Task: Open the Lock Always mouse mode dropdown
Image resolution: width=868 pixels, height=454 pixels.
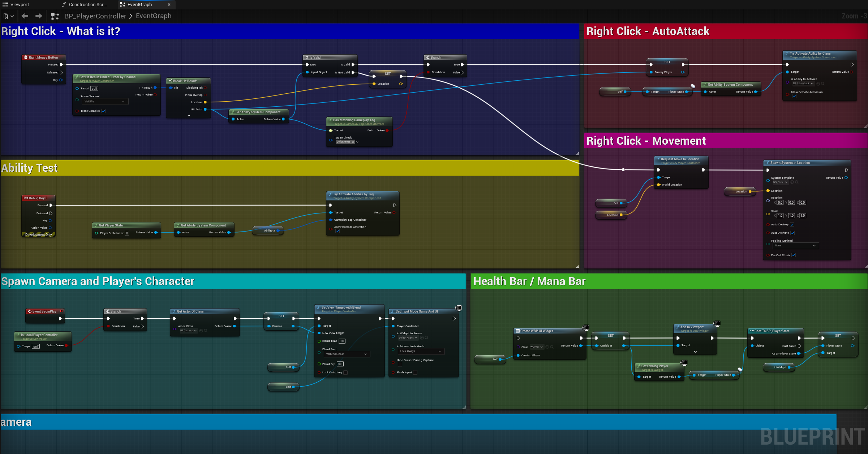Action: coord(421,351)
